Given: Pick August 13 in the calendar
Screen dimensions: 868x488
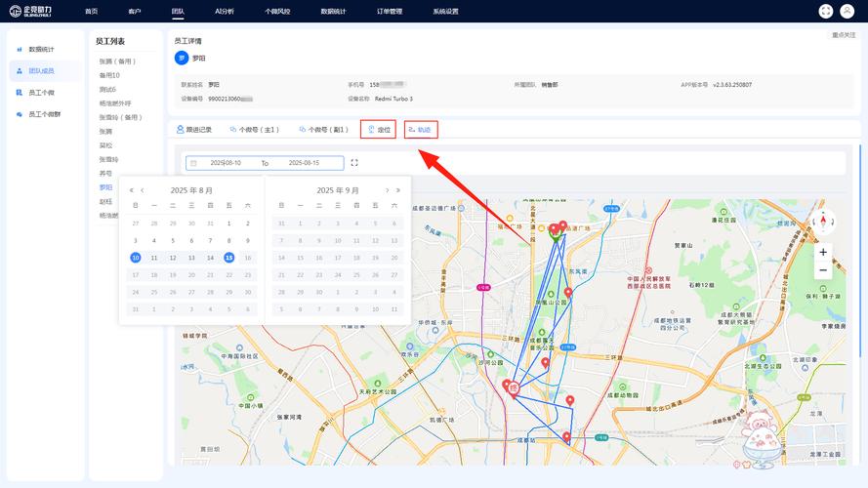Looking at the screenshot, I should tap(191, 258).
